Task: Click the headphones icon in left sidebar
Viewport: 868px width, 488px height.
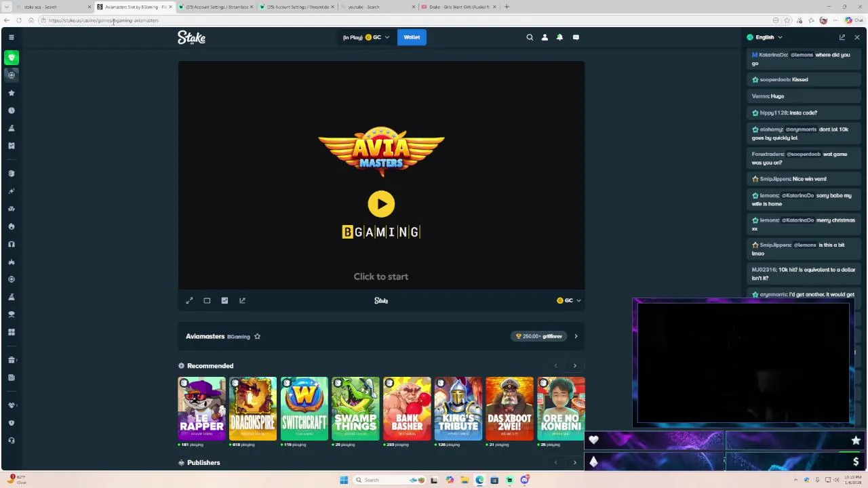Action: tap(12, 244)
